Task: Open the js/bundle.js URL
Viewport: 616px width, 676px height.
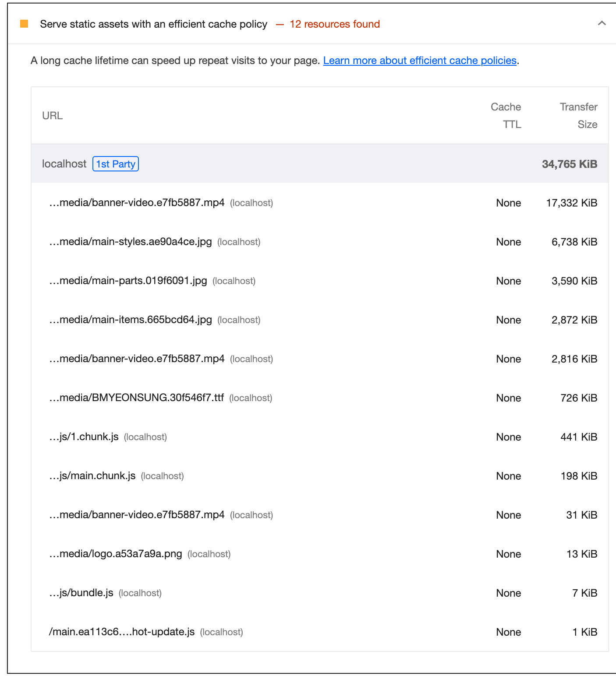Action: tap(81, 593)
